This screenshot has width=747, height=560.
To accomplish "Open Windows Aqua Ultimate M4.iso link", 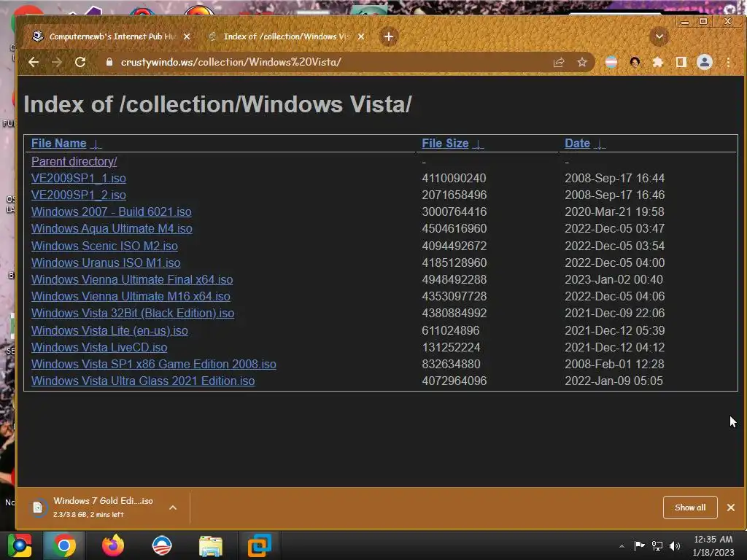I will (x=112, y=228).
